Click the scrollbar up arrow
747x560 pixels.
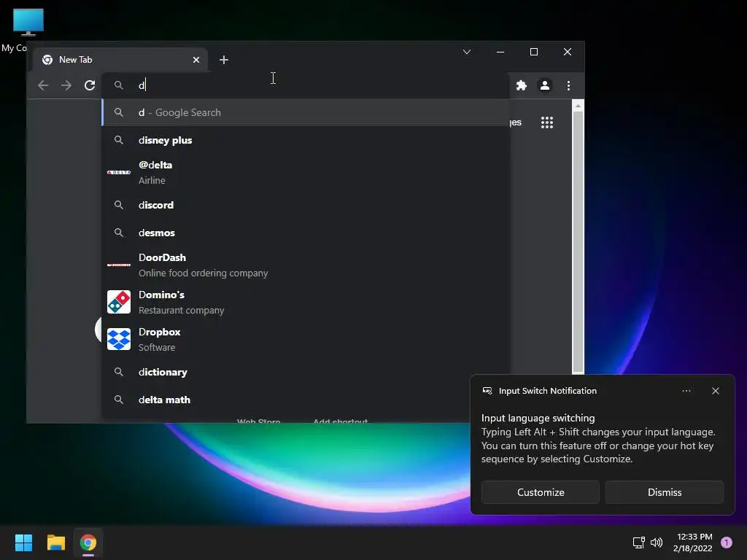click(578, 106)
